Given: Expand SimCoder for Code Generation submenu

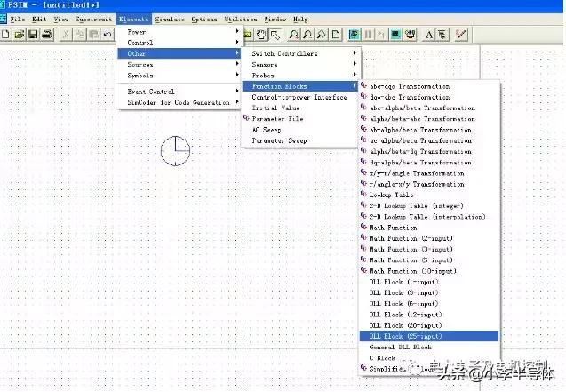Looking at the screenshot, I should (x=179, y=102).
